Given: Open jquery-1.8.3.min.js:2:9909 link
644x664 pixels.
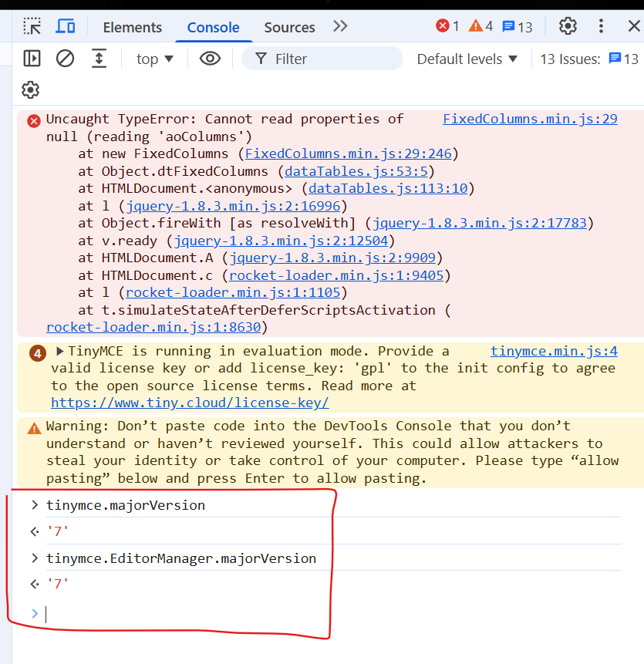Looking at the screenshot, I should pyautogui.click(x=332, y=258).
